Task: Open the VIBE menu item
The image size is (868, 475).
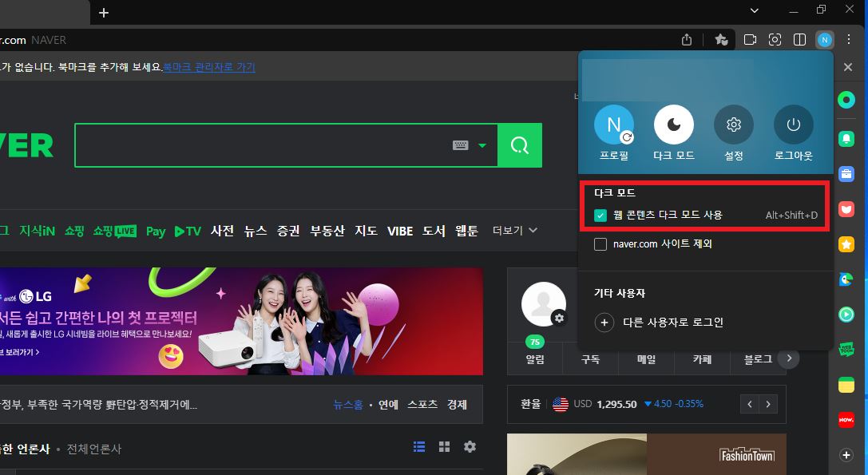Action: [400, 231]
